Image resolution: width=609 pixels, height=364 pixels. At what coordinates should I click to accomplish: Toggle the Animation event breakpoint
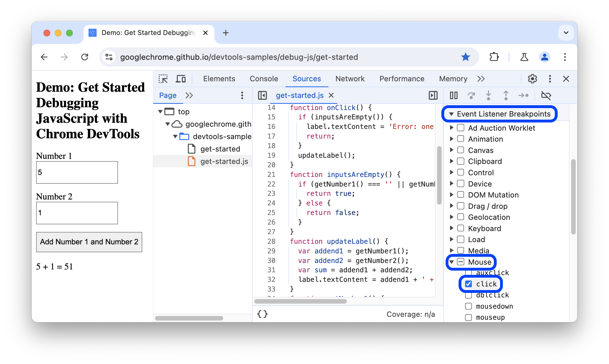pyautogui.click(x=461, y=139)
